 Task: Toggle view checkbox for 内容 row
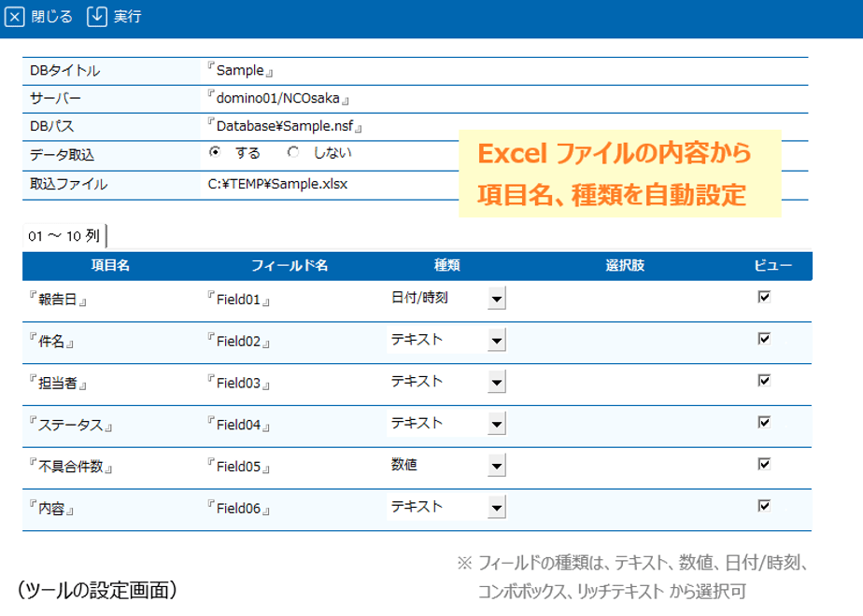point(764,506)
